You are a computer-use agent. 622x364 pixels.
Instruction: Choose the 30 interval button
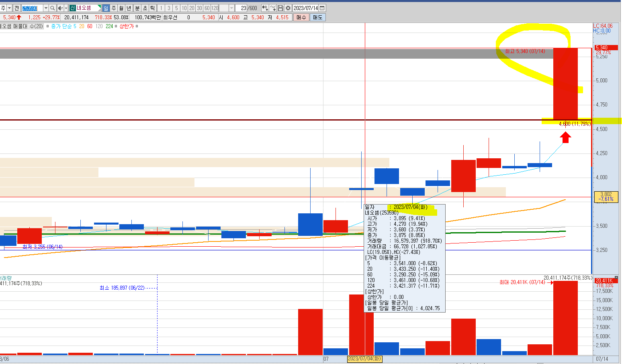pos(199,8)
